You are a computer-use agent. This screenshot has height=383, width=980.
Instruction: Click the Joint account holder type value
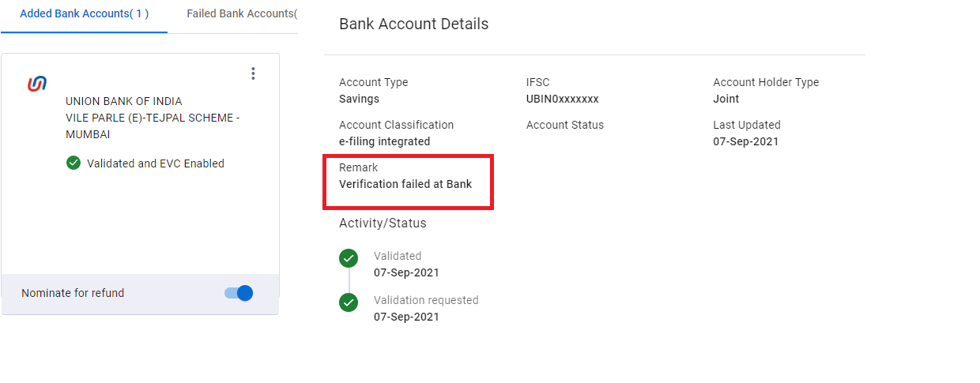tap(726, 99)
